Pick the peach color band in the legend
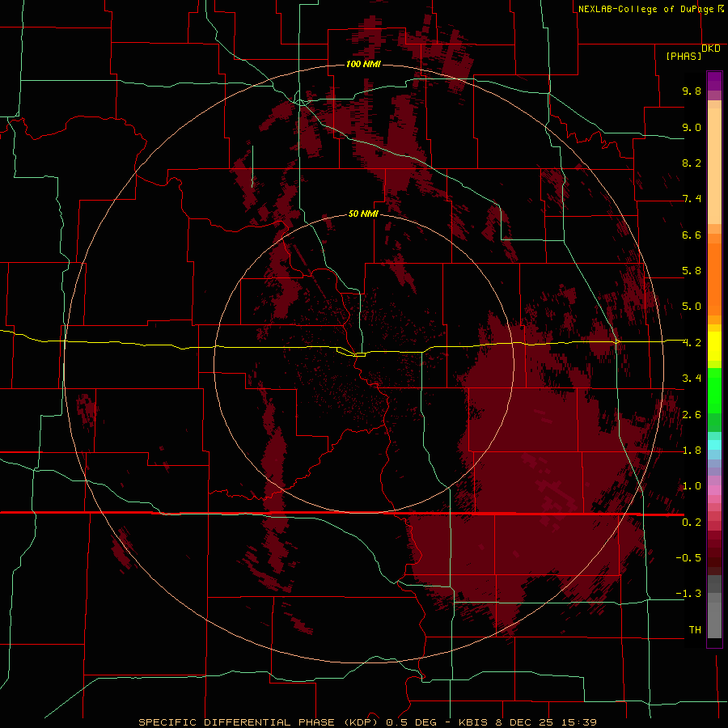This screenshot has height=728, width=728. [714, 165]
